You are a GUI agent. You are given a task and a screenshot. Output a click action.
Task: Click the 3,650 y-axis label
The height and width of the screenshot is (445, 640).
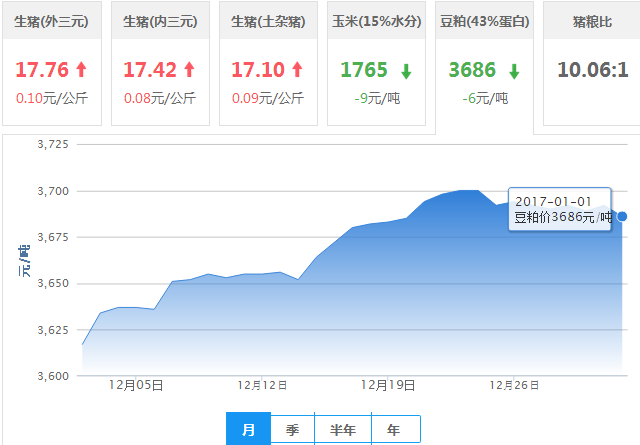click(53, 283)
